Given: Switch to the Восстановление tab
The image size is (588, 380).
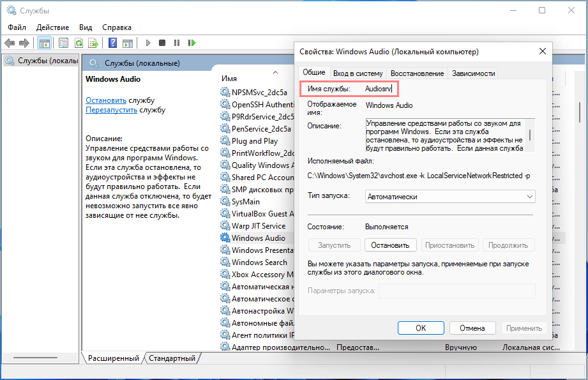Looking at the screenshot, I should (x=417, y=73).
